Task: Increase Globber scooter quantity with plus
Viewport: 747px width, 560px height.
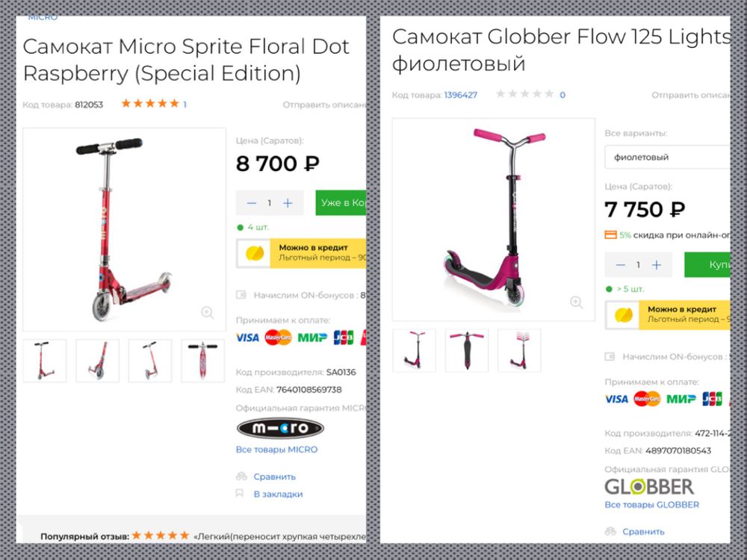Action: pyautogui.click(x=657, y=265)
